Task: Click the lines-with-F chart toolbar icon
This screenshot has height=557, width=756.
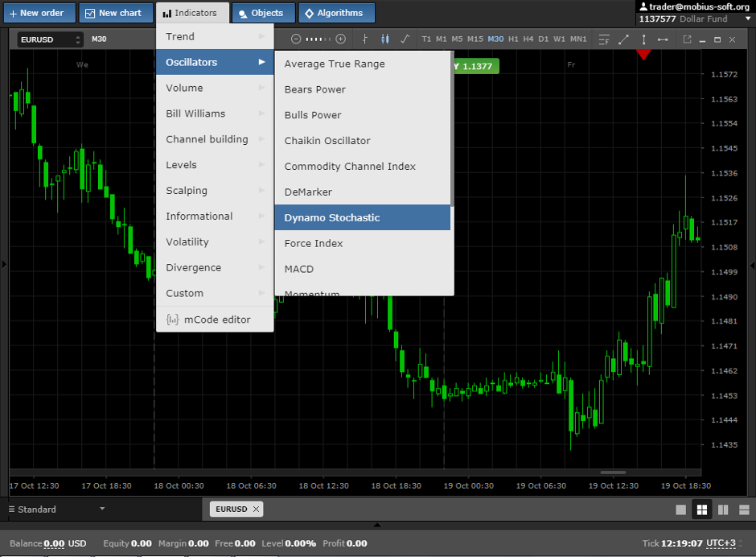Action: 604,39
